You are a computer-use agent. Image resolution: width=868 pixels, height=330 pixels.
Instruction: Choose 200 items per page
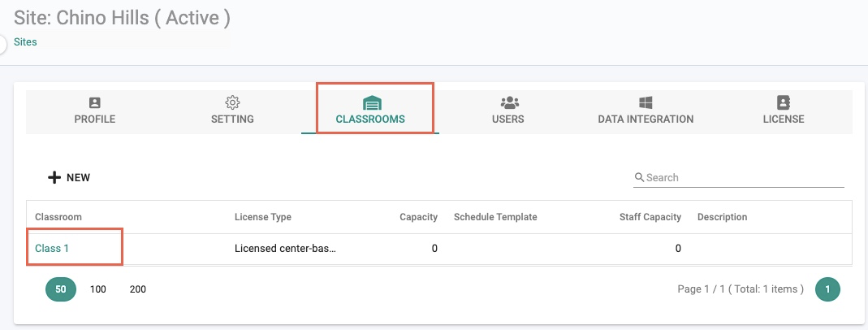tap(138, 289)
